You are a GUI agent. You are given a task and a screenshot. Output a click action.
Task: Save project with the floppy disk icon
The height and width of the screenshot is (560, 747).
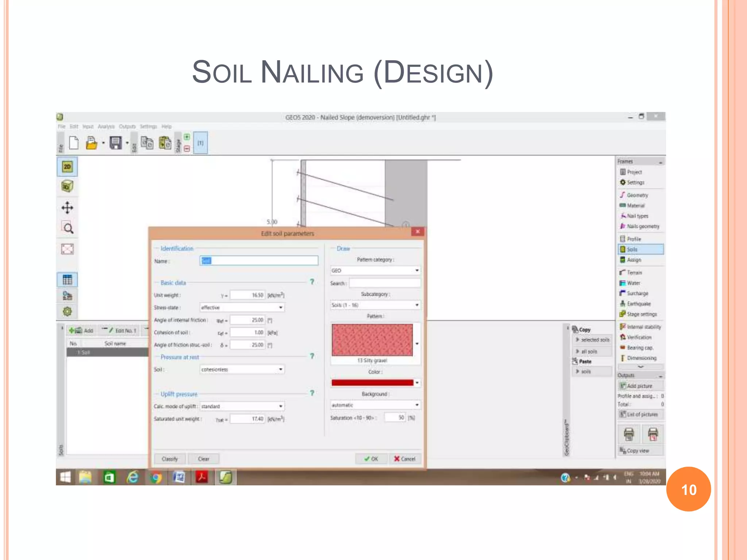[x=116, y=143]
